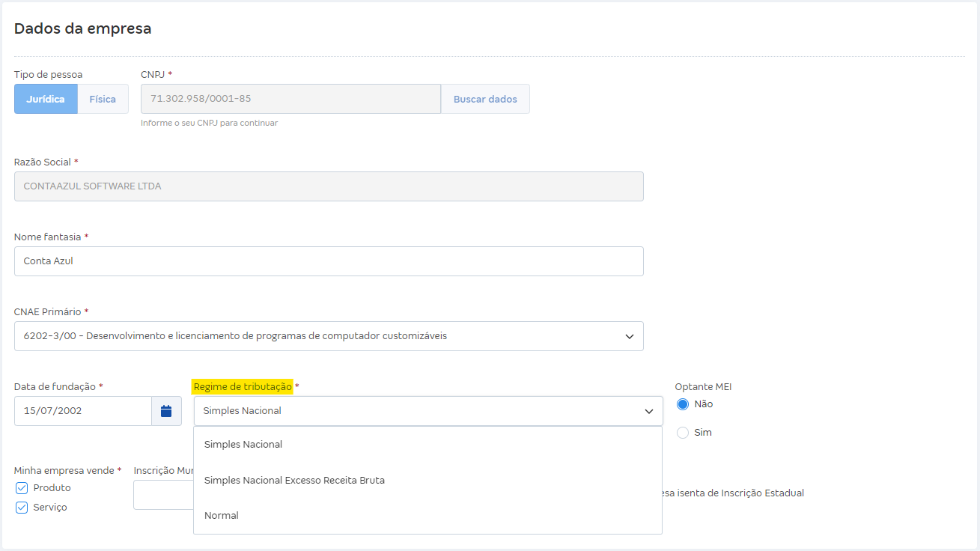
Task: Click the Regime de tributação chevron
Action: point(649,412)
